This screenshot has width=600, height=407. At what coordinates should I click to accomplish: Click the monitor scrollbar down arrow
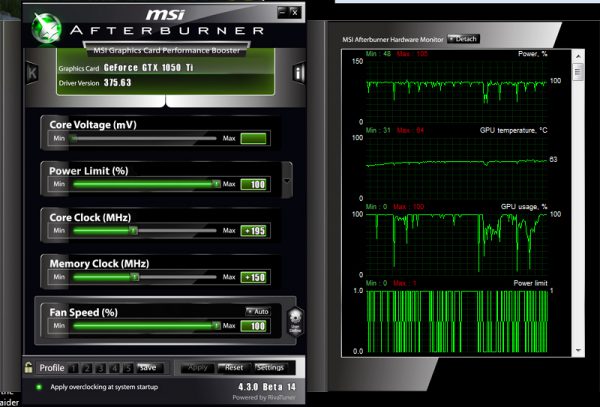tap(578, 350)
